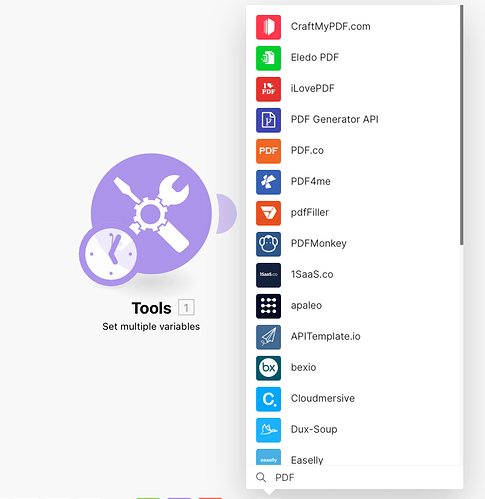Click the magnifier search icon
The width and height of the screenshot is (485, 499).
261,477
